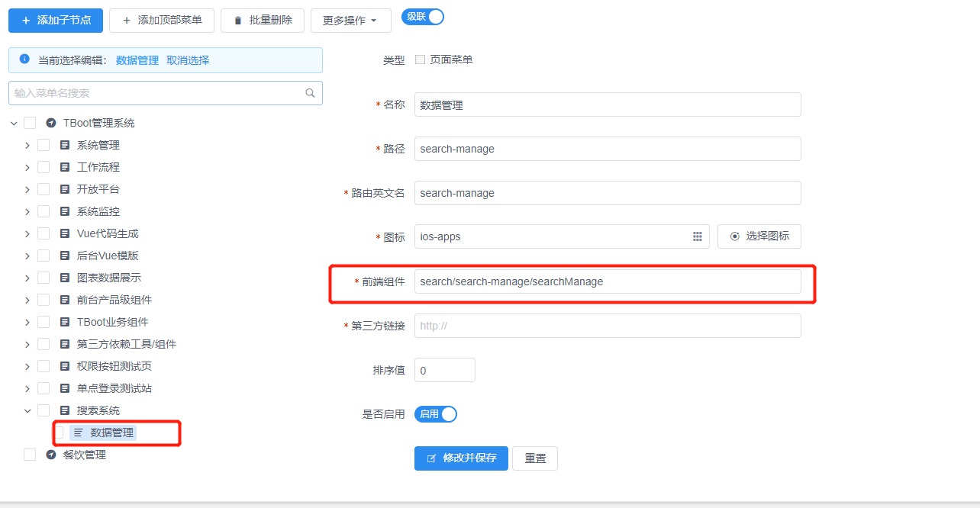The image size is (980, 508).
Task: Click the TBoot管理系统 navigation icon
Action: click(x=51, y=123)
